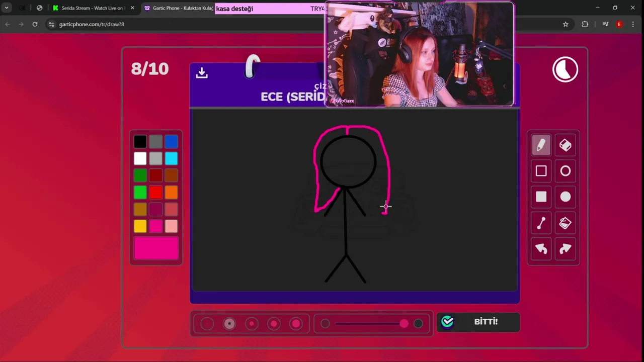This screenshot has width=644, height=362.
Task: Select the eraser tool
Action: click(x=566, y=145)
